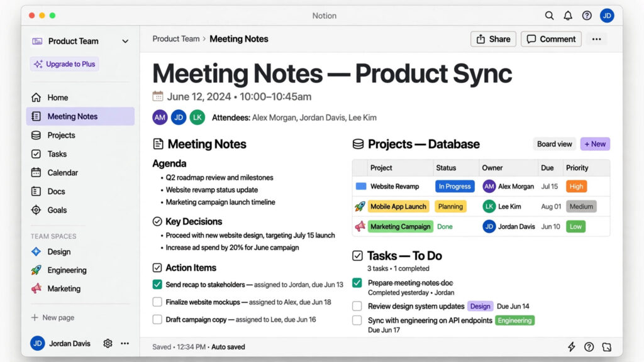Click Key Decisions check-circle icon

coord(157,222)
